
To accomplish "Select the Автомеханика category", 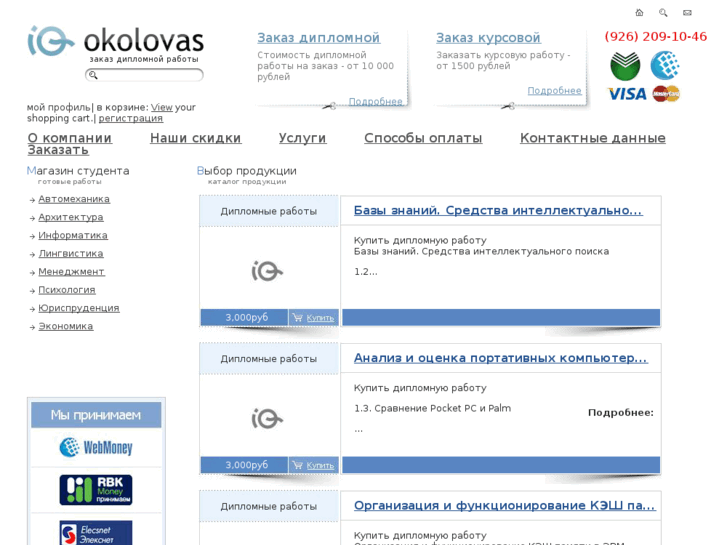I will click(x=74, y=199).
